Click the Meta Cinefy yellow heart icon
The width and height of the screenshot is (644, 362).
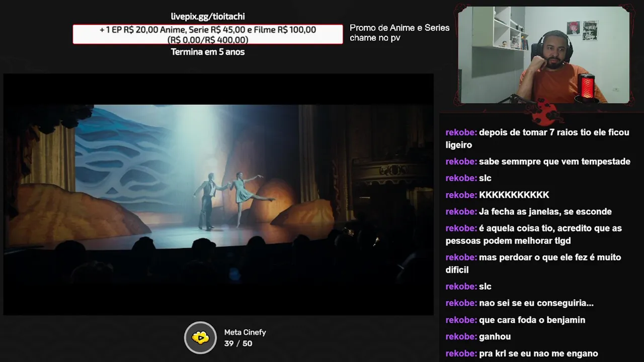[x=200, y=337]
